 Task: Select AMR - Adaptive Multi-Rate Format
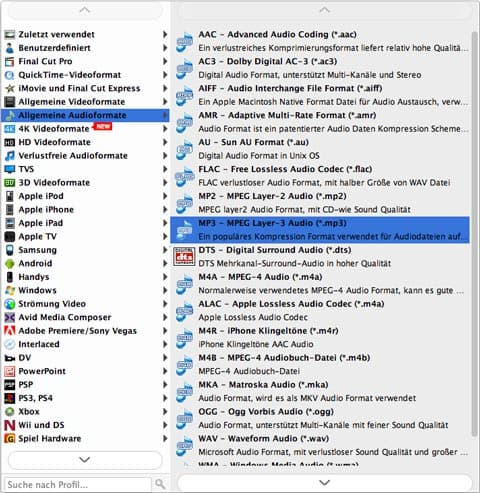coord(320,122)
